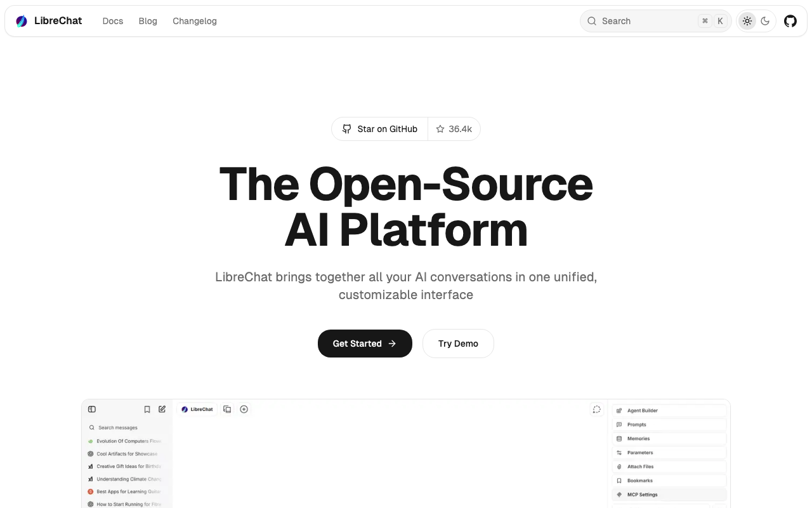Open MCP Settings in preview side panel
Viewport: 812px width, 508px height.
coord(669,495)
